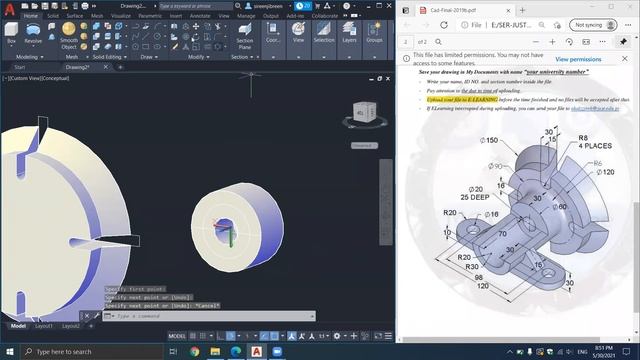This screenshot has height=360, width=640.
Task: Switch to the Layout1 tab
Action: 44,326
